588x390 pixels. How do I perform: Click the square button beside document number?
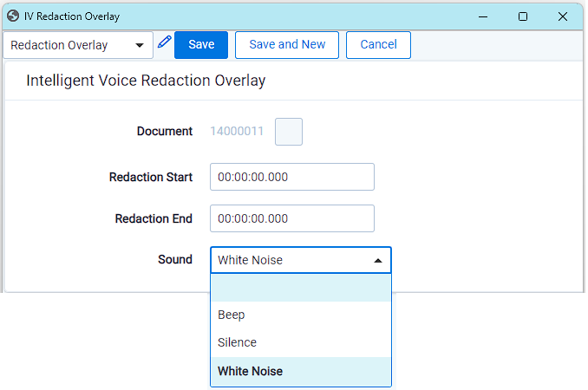[x=289, y=132]
